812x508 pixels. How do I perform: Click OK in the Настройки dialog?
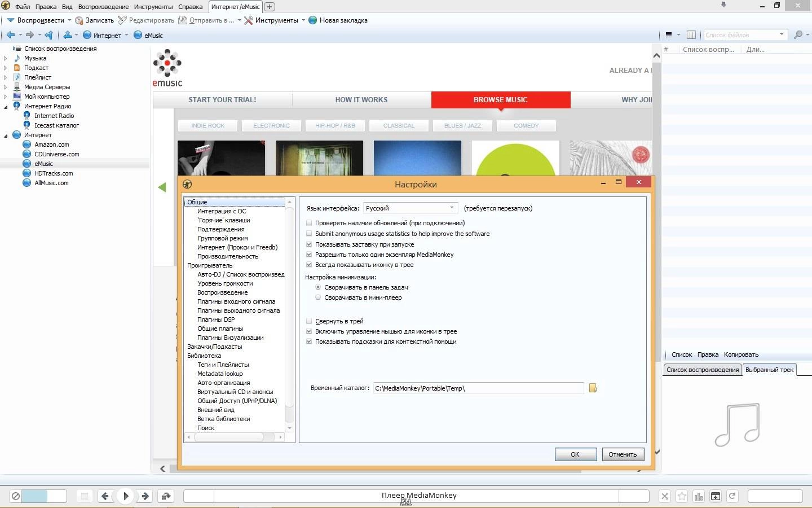click(x=575, y=454)
